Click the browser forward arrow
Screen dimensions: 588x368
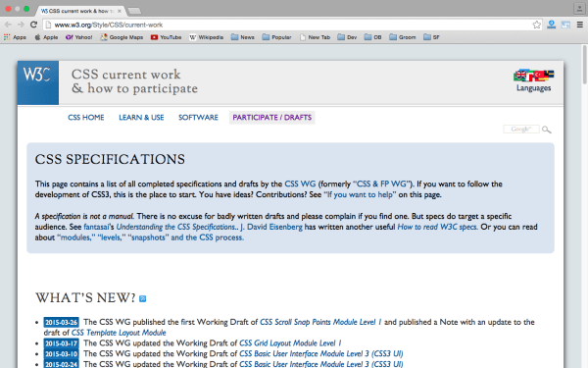pos(21,25)
